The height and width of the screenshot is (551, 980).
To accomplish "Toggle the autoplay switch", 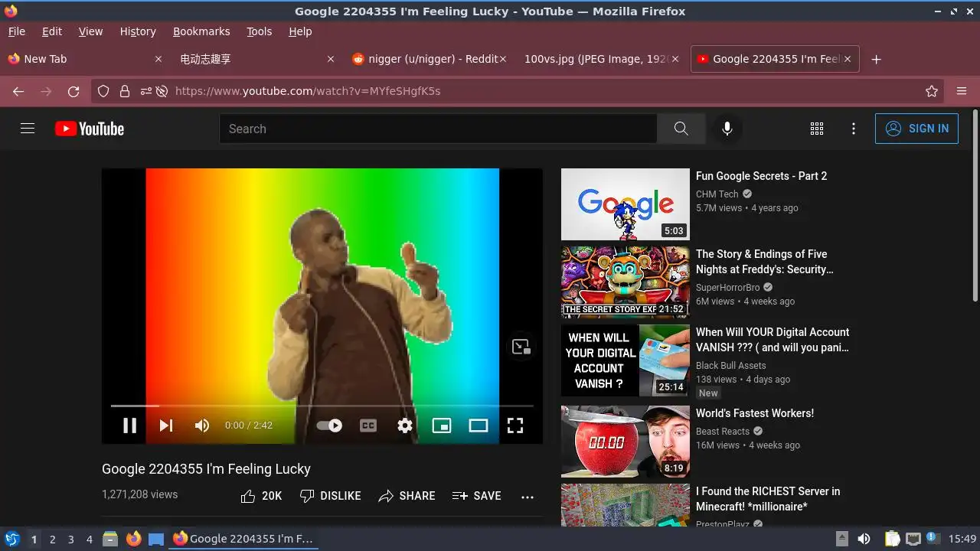I will [x=329, y=425].
